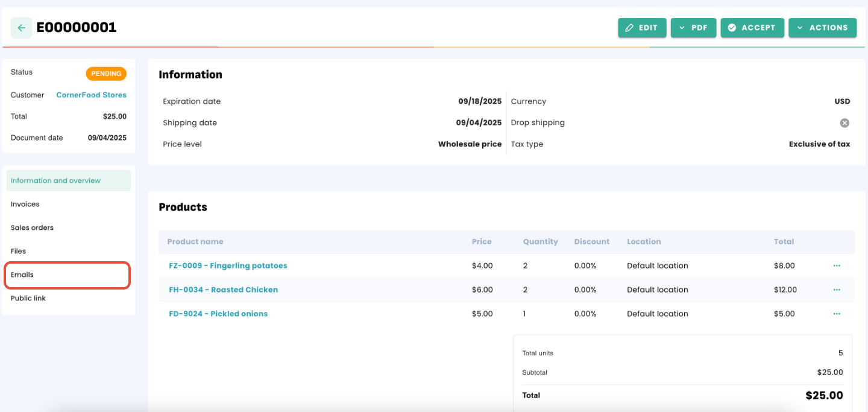The height and width of the screenshot is (412, 868).
Task: Open the PDF dropdown menu
Action: click(693, 28)
